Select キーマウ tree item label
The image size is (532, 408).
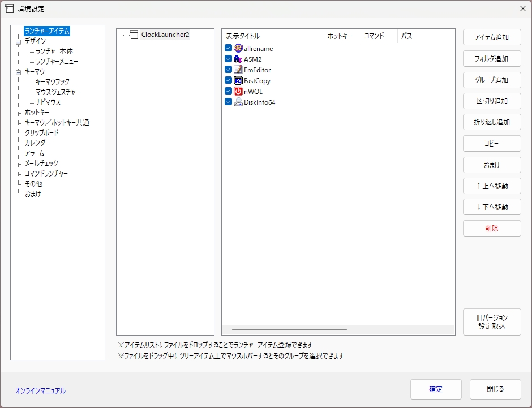click(x=35, y=71)
